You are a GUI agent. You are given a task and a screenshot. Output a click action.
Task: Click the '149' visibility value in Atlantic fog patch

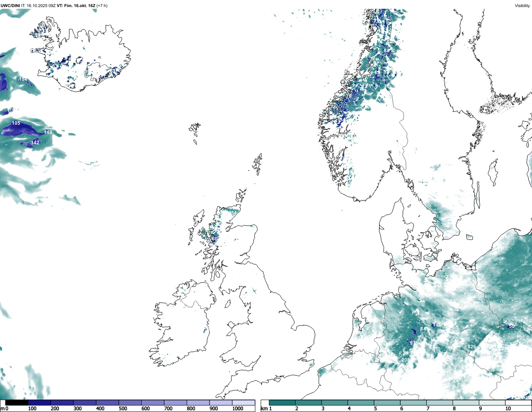click(x=48, y=132)
